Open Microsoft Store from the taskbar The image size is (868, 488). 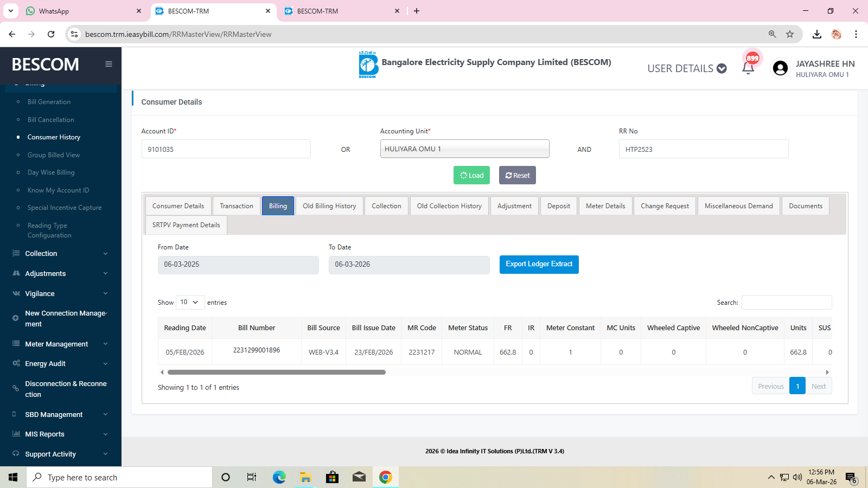[x=332, y=477]
